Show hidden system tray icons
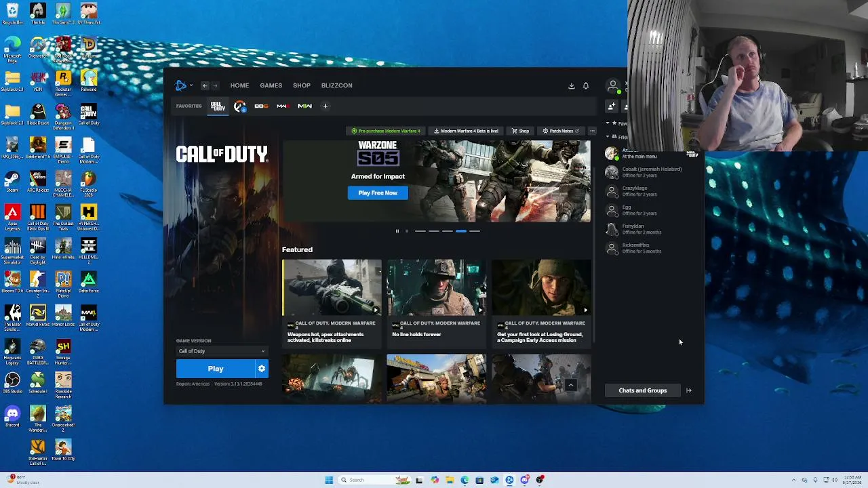The image size is (868, 488). click(x=793, y=480)
